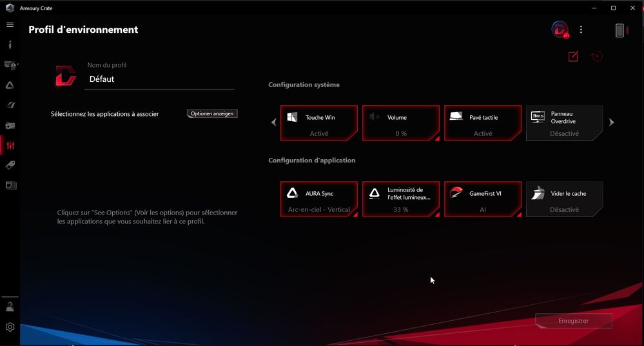Open the Game Library controller icon in sidebar
The width and height of the screenshot is (644, 346).
tap(10, 125)
